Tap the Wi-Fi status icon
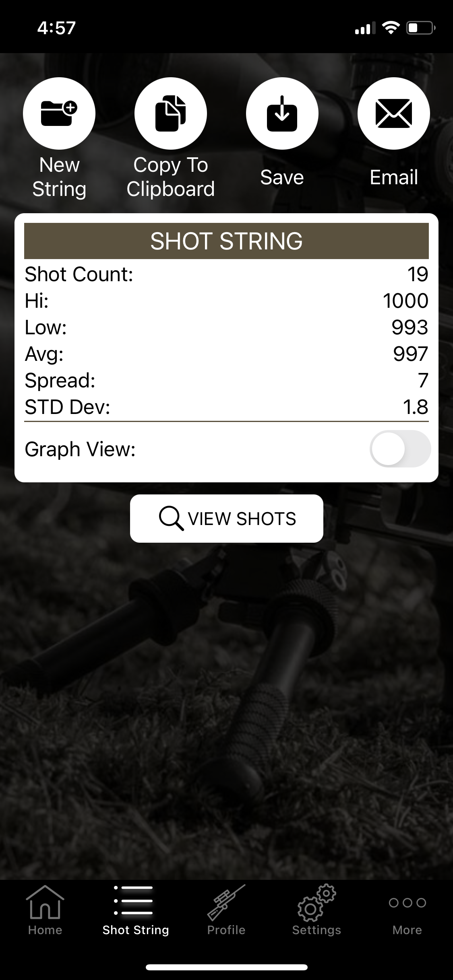Viewport: 453px width, 980px height. pos(390,28)
